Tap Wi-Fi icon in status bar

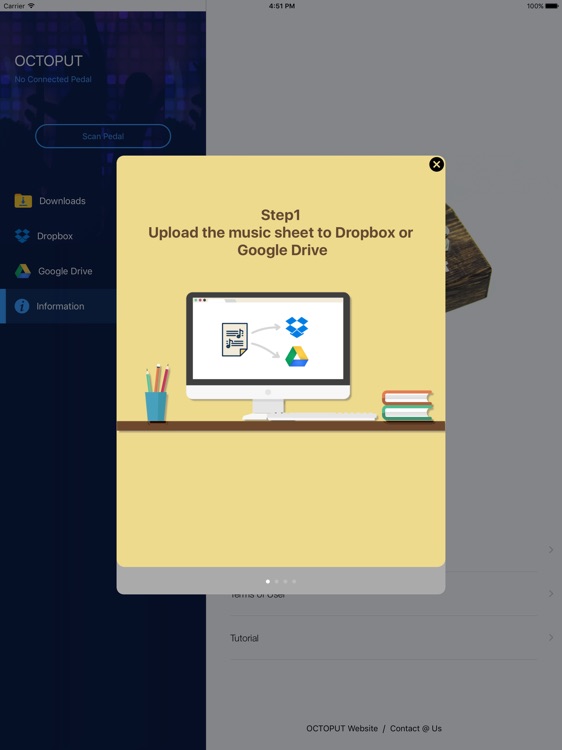[x=31, y=6]
